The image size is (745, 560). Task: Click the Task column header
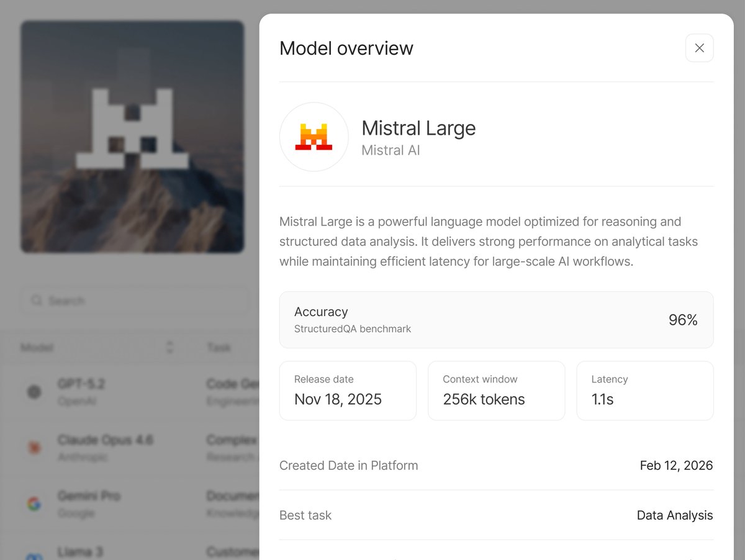coord(219,348)
